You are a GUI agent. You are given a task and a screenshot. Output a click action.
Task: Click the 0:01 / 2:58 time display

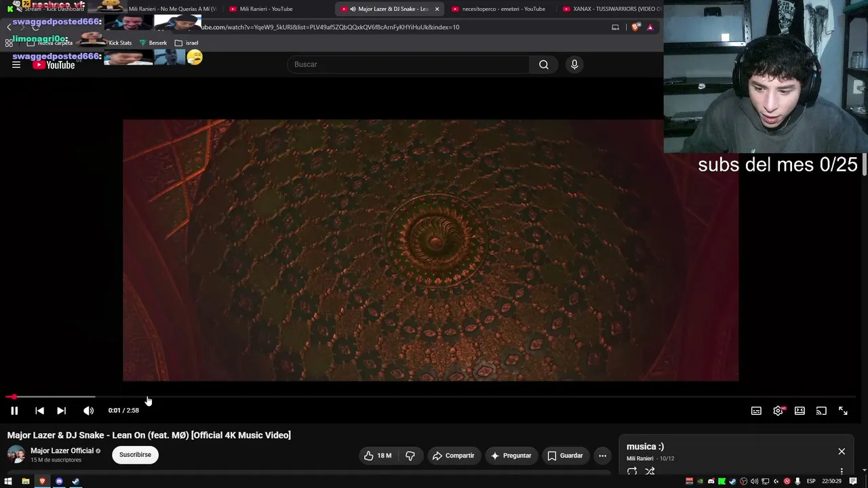point(123,410)
